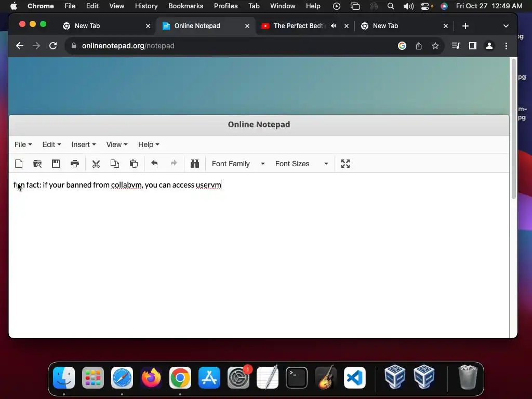Image resolution: width=532 pixels, height=399 pixels.
Task: Open the notepad Edit menu
Action: [x=51, y=144]
